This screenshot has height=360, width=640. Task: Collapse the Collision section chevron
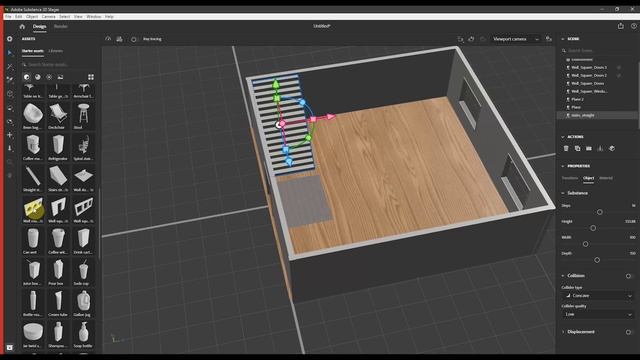(x=562, y=276)
